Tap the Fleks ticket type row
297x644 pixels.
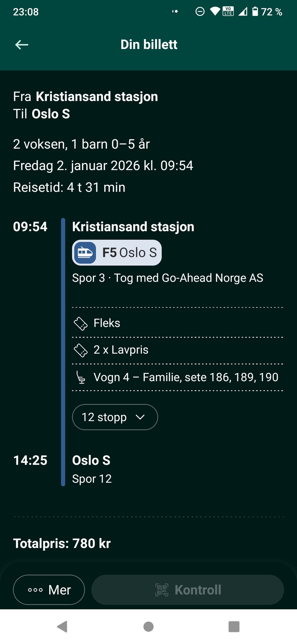pyautogui.click(x=178, y=323)
